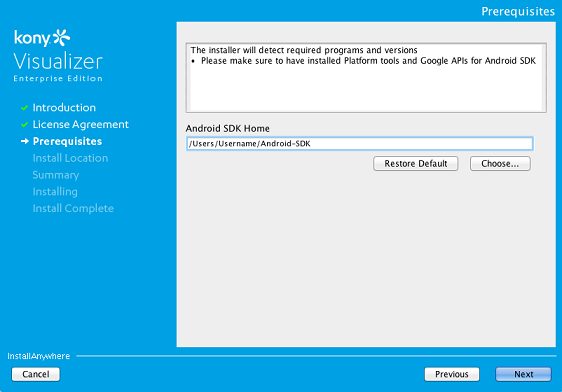Cancel the installation
The image size is (562, 392).
[36, 374]
